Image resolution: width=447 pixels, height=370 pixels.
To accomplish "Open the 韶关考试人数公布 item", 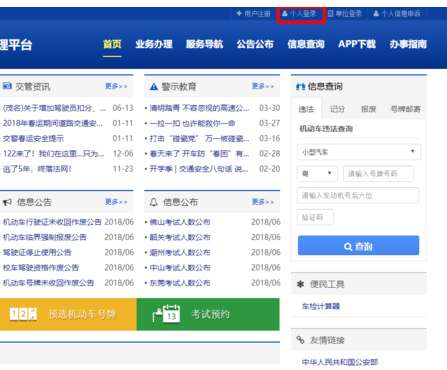I will click(180, 237).
